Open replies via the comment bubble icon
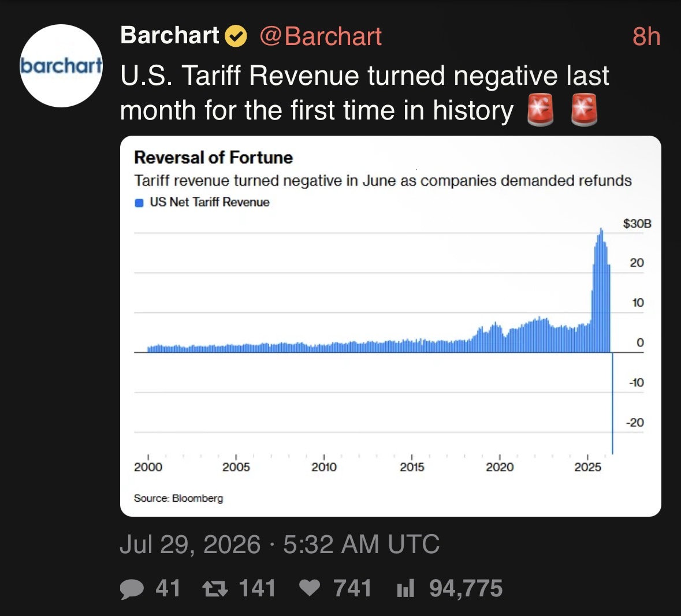Viewport: 681px width, 616px height. (132, 589)
